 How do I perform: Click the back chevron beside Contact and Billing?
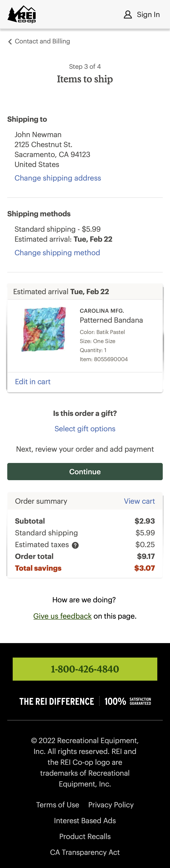coord(10,41)
